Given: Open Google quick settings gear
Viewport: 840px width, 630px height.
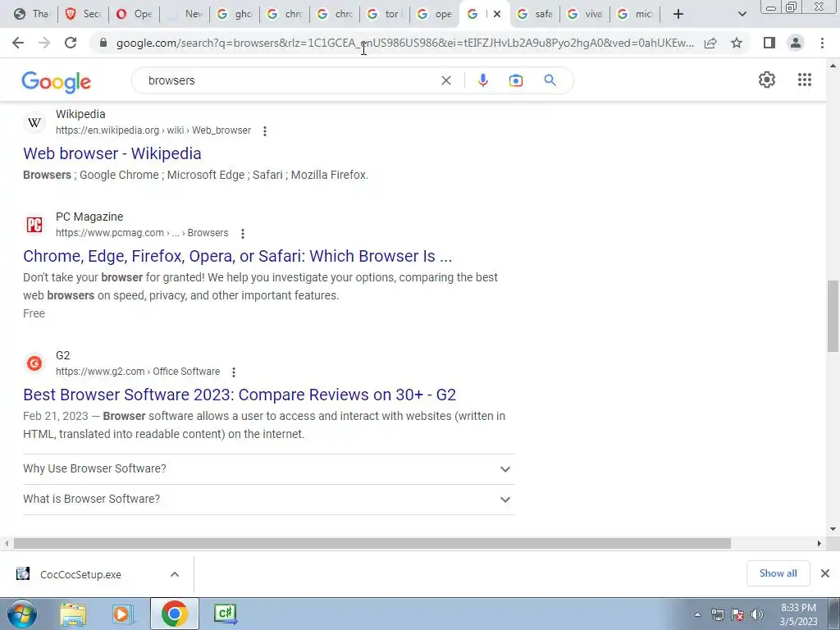Looking at the screenshot, I should click(x=767, y=80).
